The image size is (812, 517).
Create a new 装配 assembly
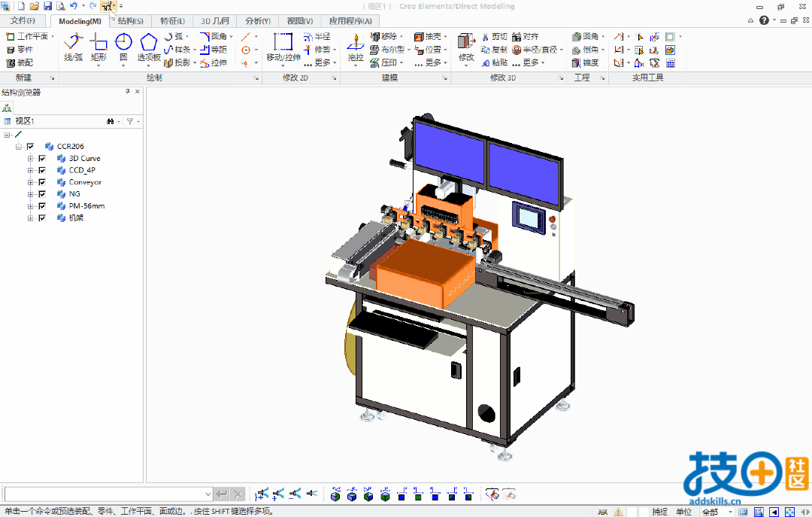coord(20,62)
